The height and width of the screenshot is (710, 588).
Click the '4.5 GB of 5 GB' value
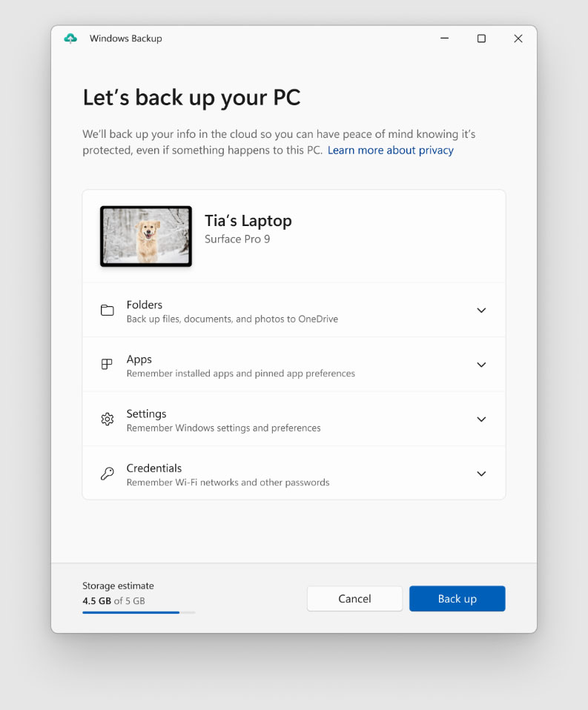pyautogui.click(x=113, y=601)
